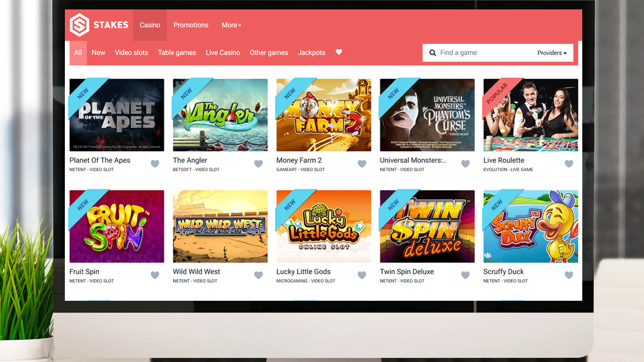644x362 pixels.
Task: Open the search magnifier icon
Action: tap(432, 52)
